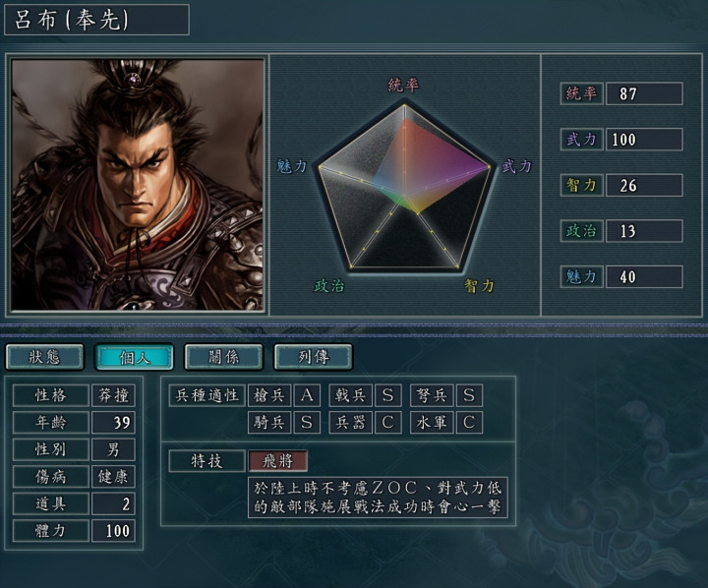708x588 pixels.
Task: Click the 水軍 aptitude grade C
Action: tap(469, 423)
